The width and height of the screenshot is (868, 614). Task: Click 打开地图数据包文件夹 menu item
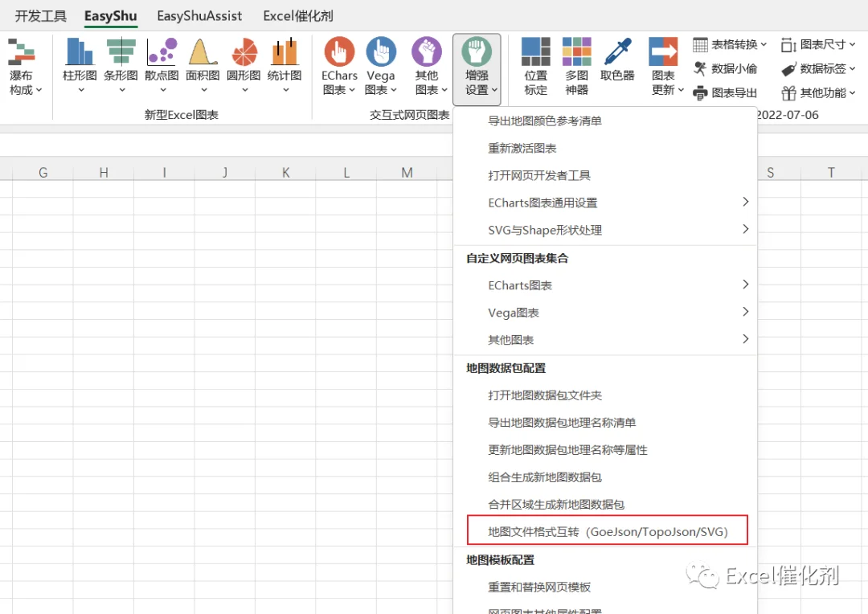(605, 395)
